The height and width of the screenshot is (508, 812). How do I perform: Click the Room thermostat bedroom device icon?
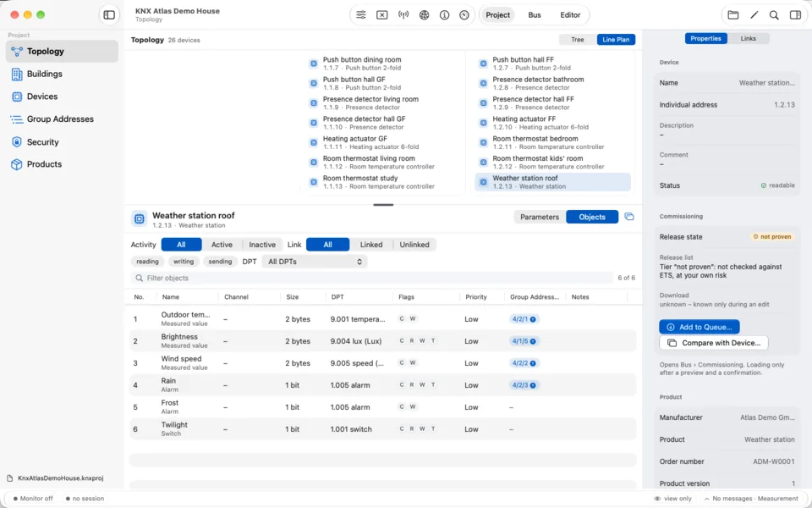[483, 142]
